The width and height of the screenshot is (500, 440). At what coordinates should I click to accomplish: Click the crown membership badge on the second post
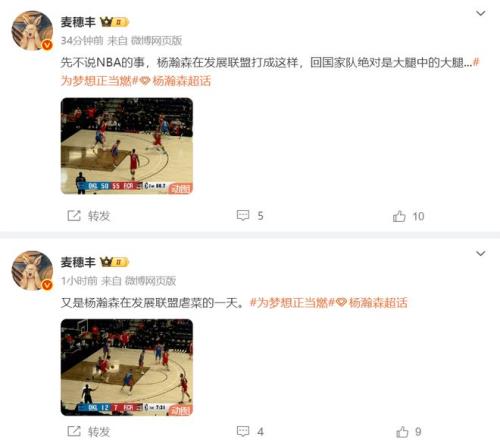click(x=114, y=262)
